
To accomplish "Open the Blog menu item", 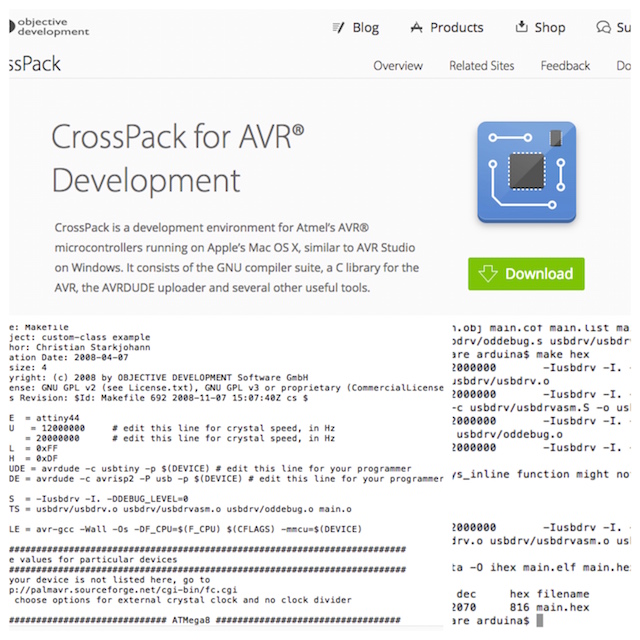I will (x=365, y=28).
